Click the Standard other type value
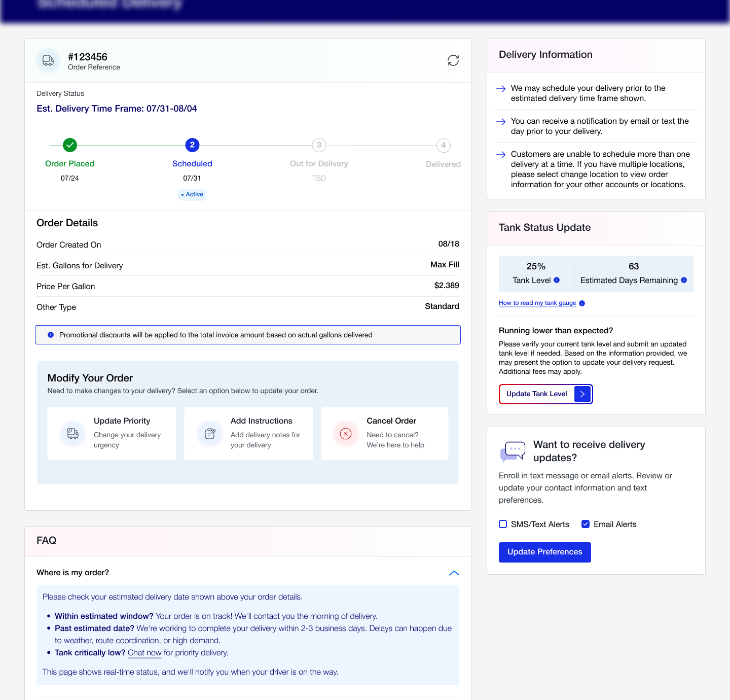The width and height of the screenshot is (730, 700). (x=442, y=306)
